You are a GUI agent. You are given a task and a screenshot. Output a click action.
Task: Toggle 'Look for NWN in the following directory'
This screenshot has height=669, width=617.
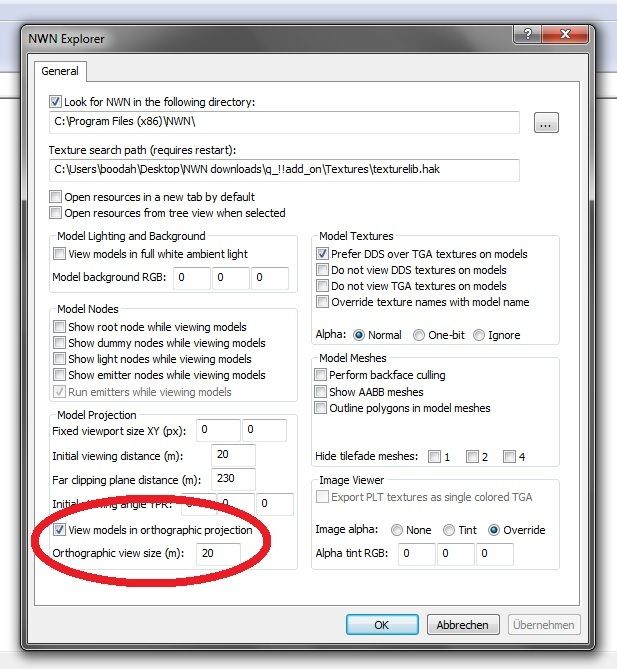point(56,101)
